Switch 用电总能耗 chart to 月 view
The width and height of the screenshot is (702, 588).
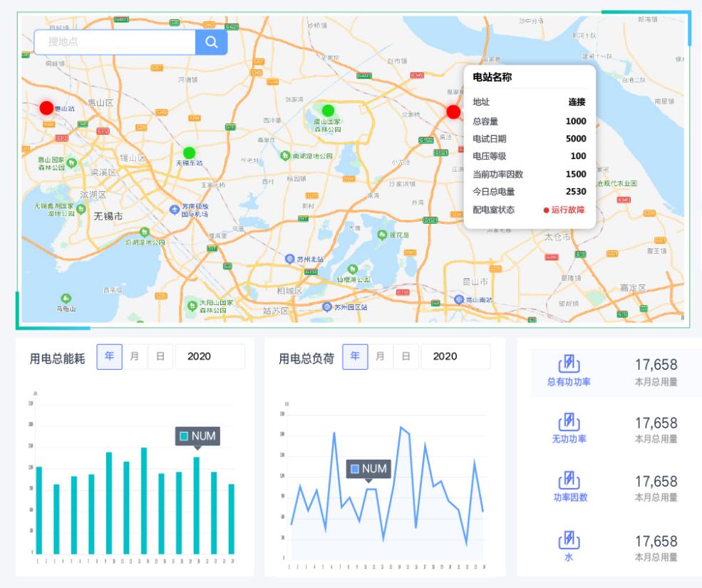135,356
